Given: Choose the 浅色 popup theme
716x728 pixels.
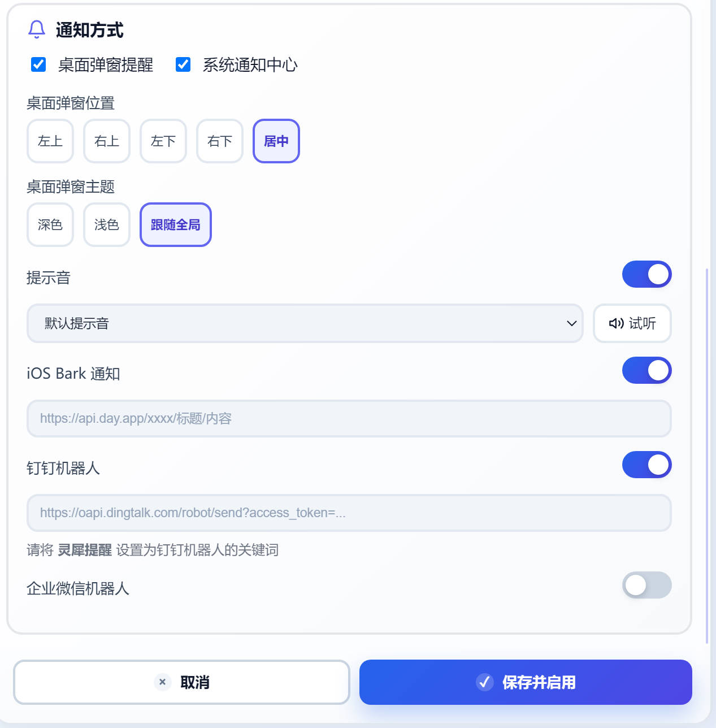Looking at the screenshot, I should [x=107, y=224].
